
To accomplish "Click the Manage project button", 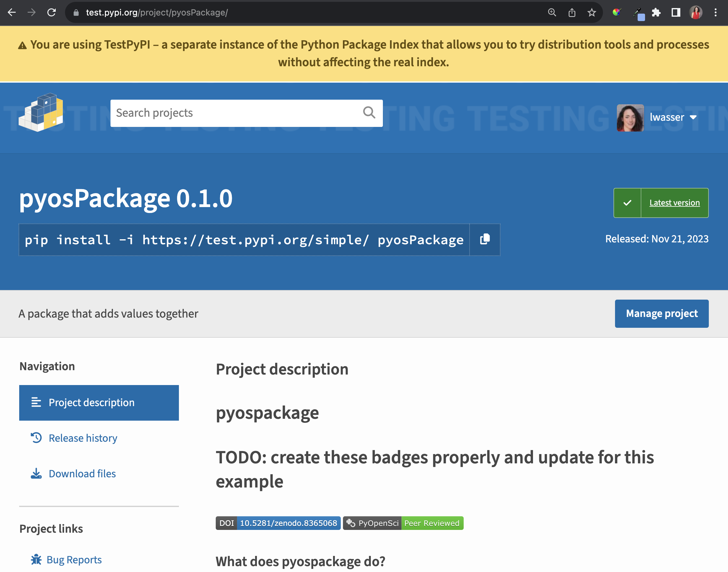I will click(x=662, y=314).
